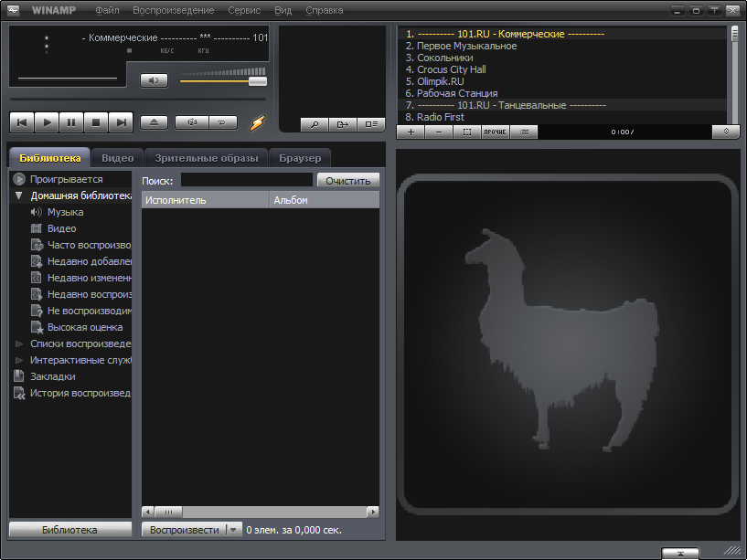Sort by Исполнитель column header

pyautogui.click(x=206, y=200)
